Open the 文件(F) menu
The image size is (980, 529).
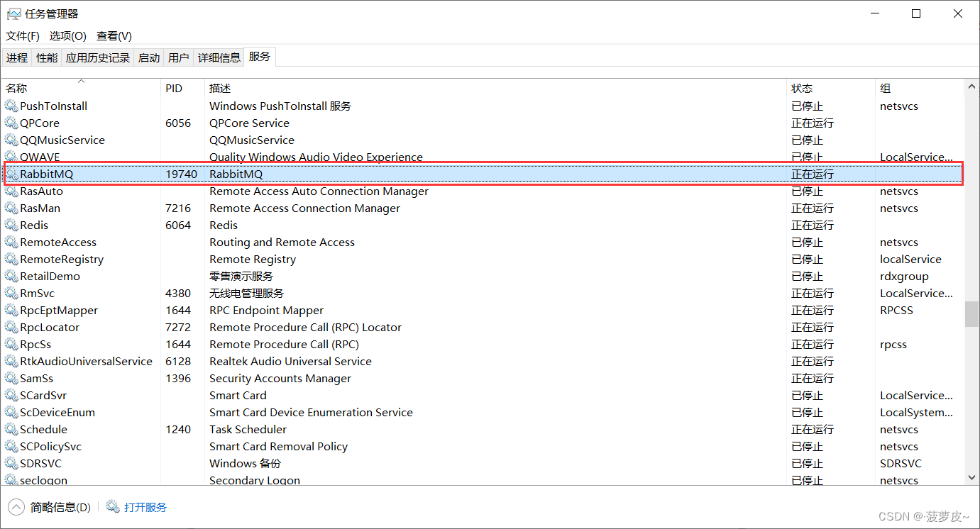23,35
